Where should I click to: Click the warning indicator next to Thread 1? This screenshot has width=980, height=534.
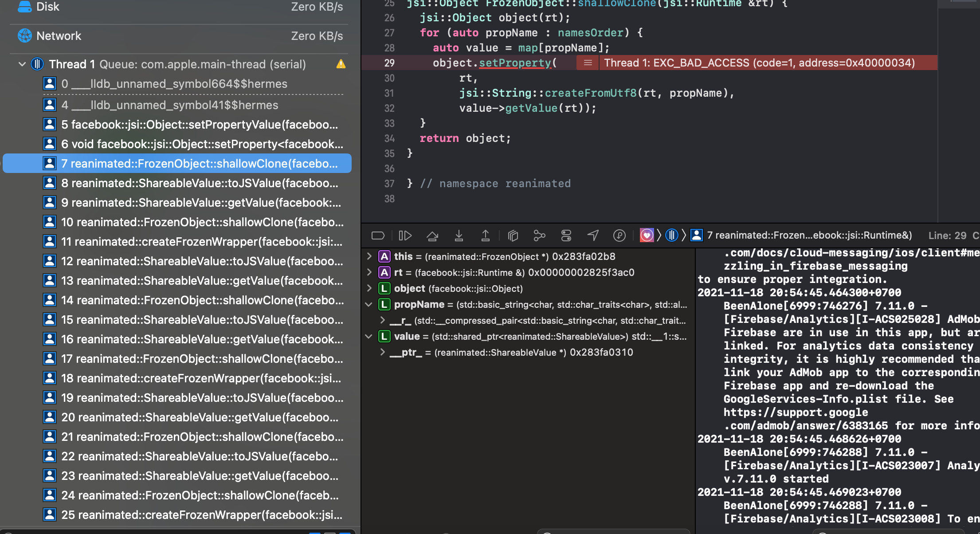coord(341,64)
